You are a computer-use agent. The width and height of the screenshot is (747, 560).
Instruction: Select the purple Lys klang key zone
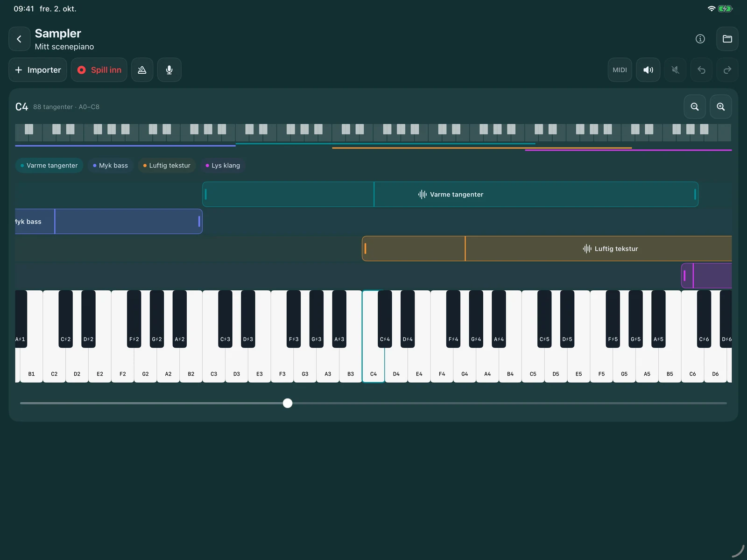click(706, 276)
